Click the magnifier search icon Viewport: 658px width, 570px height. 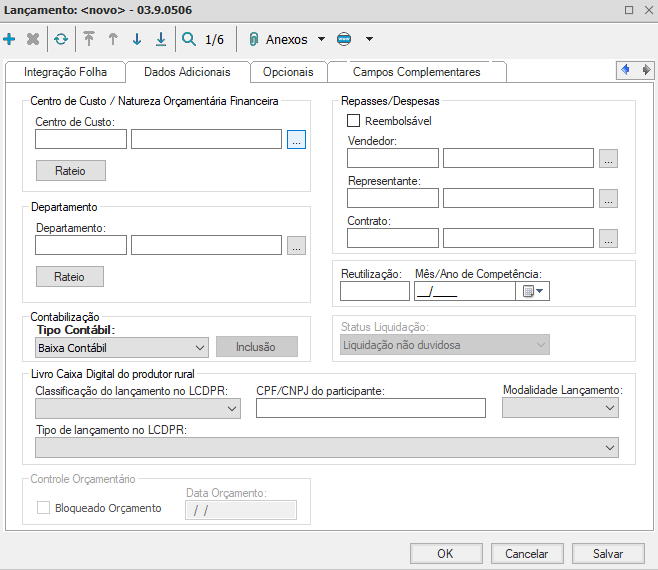click(189, 40)
